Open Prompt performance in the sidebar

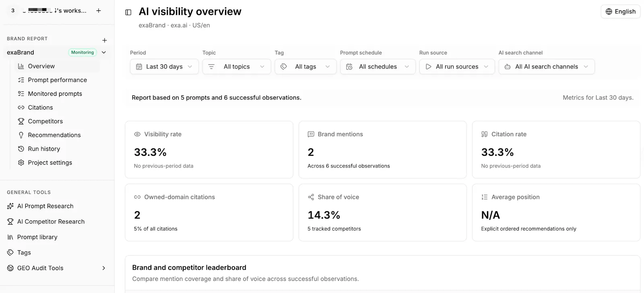[x=57, y=80]
